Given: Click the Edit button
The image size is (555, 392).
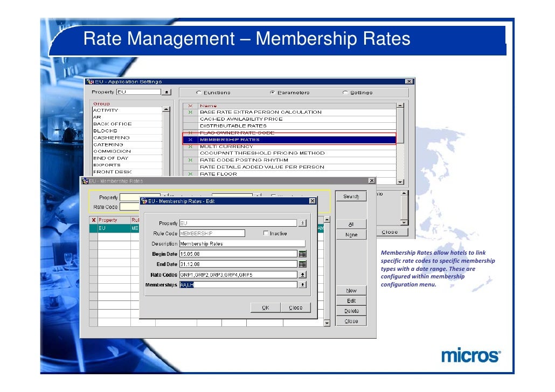Looking at the screenshot, I should 351,300.
